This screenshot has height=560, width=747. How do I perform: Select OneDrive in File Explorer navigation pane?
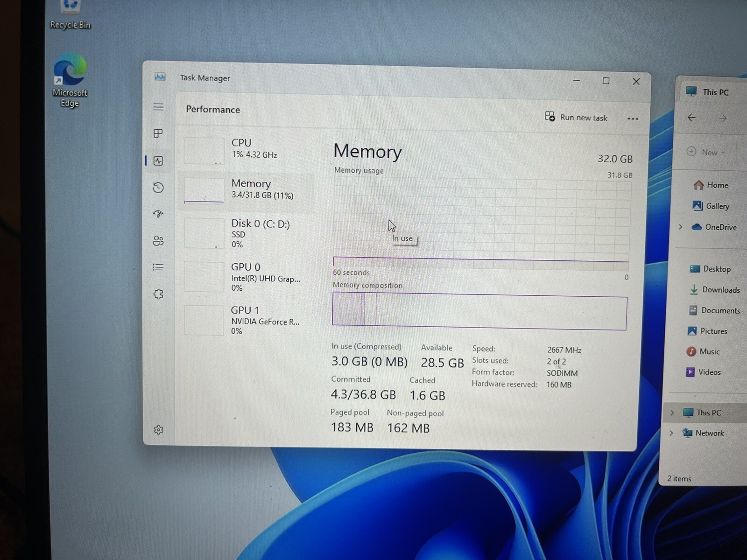pos(714,227)
